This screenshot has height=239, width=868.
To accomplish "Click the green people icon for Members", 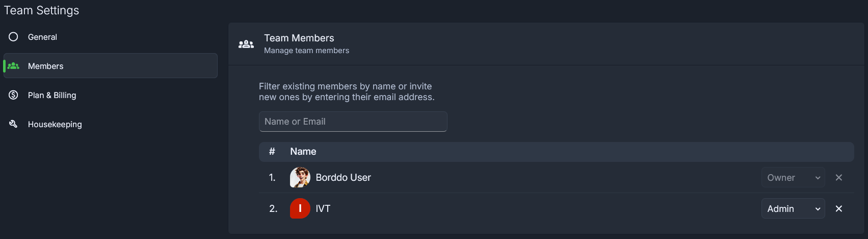I will point(13,66).
